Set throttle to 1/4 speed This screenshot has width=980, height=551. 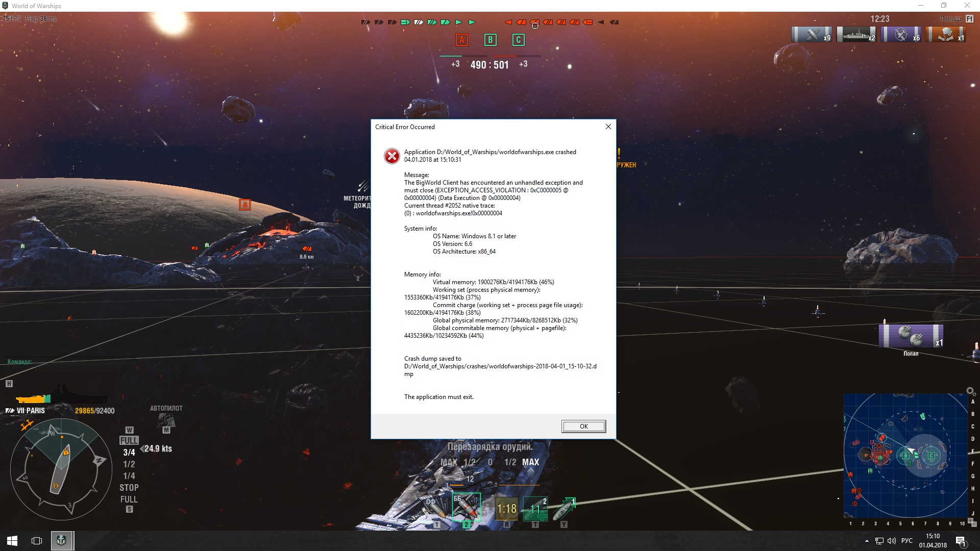[x=129, y=476]
